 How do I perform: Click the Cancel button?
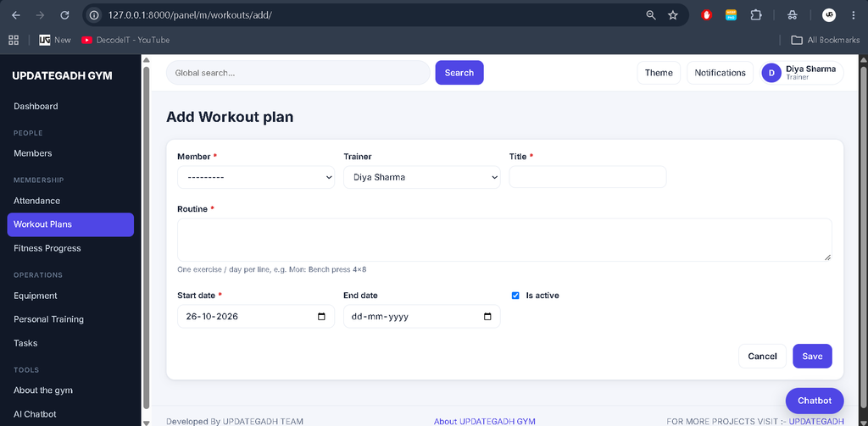coord(762,357)
